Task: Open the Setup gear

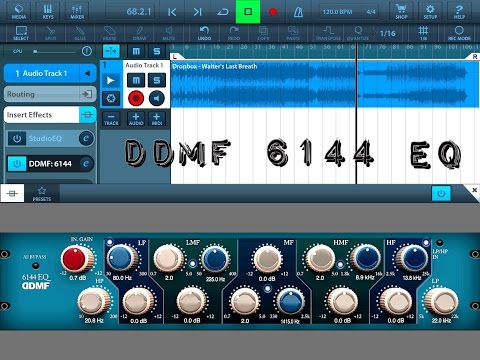Action: click(x=430, y=11)
